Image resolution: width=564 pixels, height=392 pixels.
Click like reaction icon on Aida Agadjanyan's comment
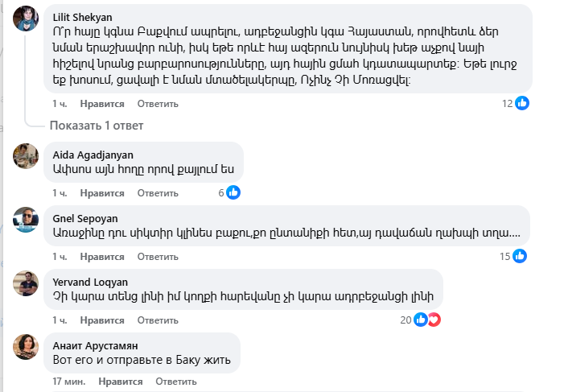coord(233,192)
